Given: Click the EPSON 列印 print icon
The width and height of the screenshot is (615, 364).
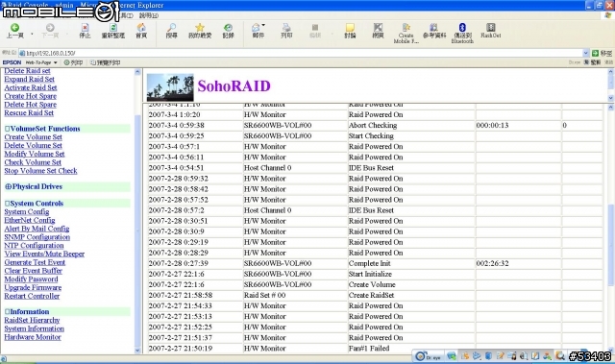Looking at the screenshot, I should [73, 62].
